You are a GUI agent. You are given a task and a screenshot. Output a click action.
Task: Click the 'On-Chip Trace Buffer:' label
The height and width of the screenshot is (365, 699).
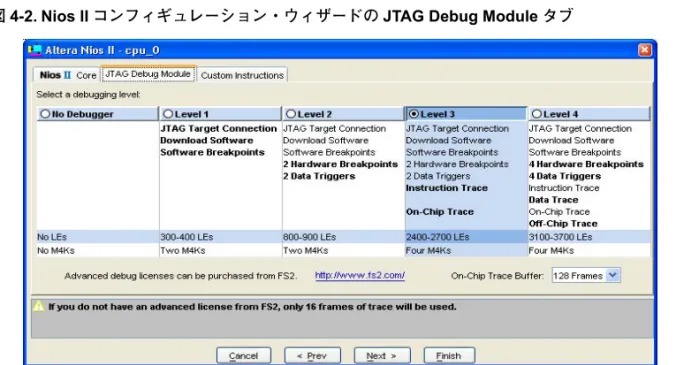click(498, 276)
